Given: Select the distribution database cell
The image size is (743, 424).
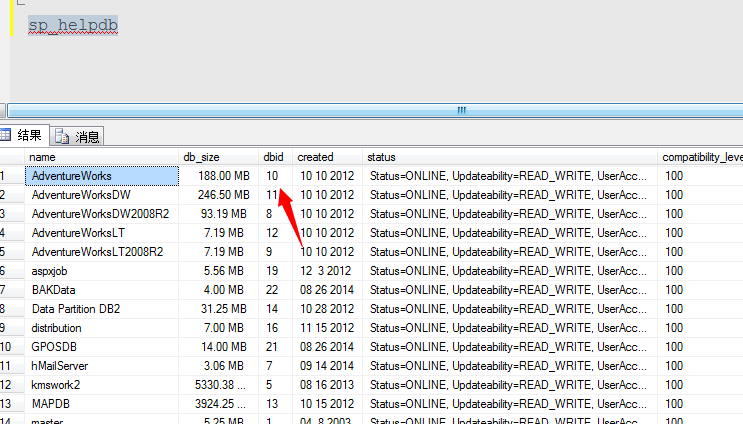Looking at the screenshot, I should pos(102,328).
